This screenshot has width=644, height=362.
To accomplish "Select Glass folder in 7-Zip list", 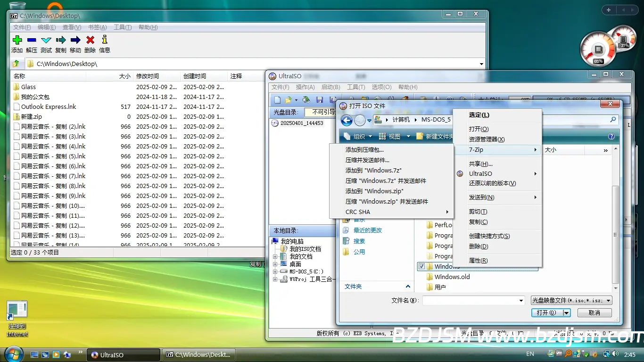I will coord(28,87).
